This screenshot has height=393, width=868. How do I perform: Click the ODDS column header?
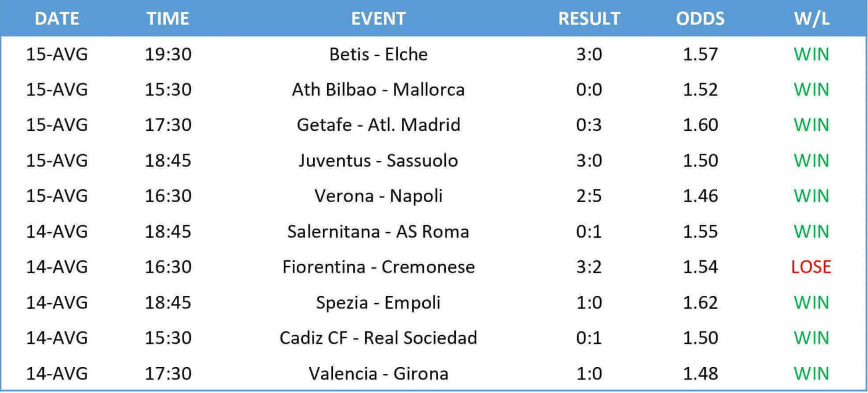click(x=700, y=19)
